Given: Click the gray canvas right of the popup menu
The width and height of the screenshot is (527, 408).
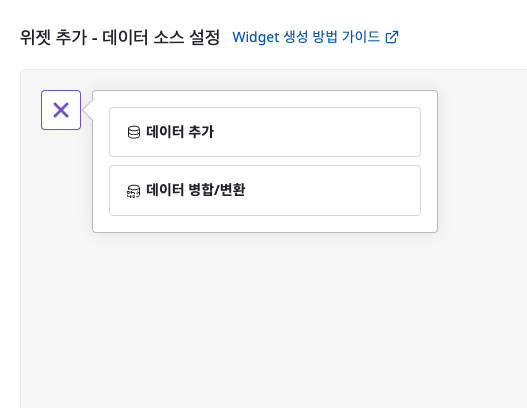Looking at the screenshot, I should [482, 161].
